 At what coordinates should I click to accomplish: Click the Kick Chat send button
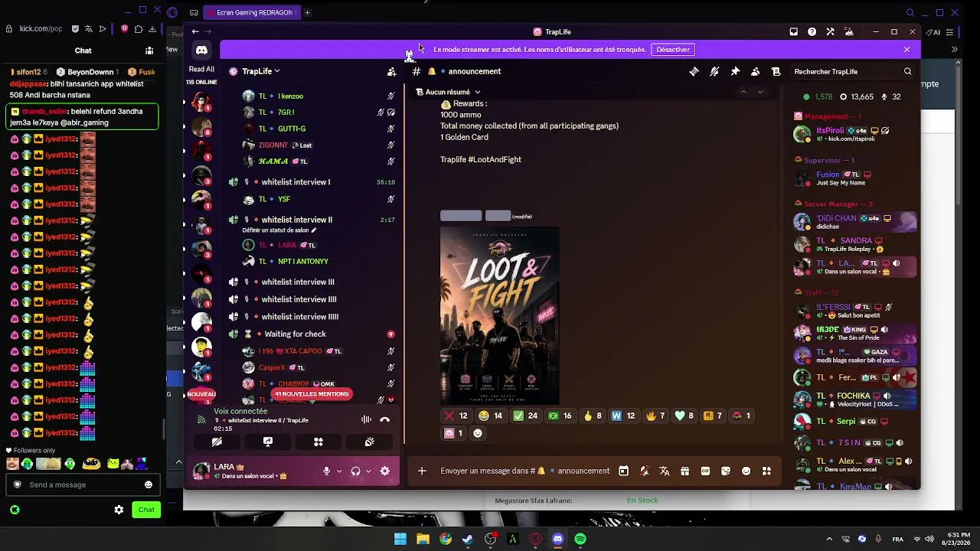(x=146, y=510)
